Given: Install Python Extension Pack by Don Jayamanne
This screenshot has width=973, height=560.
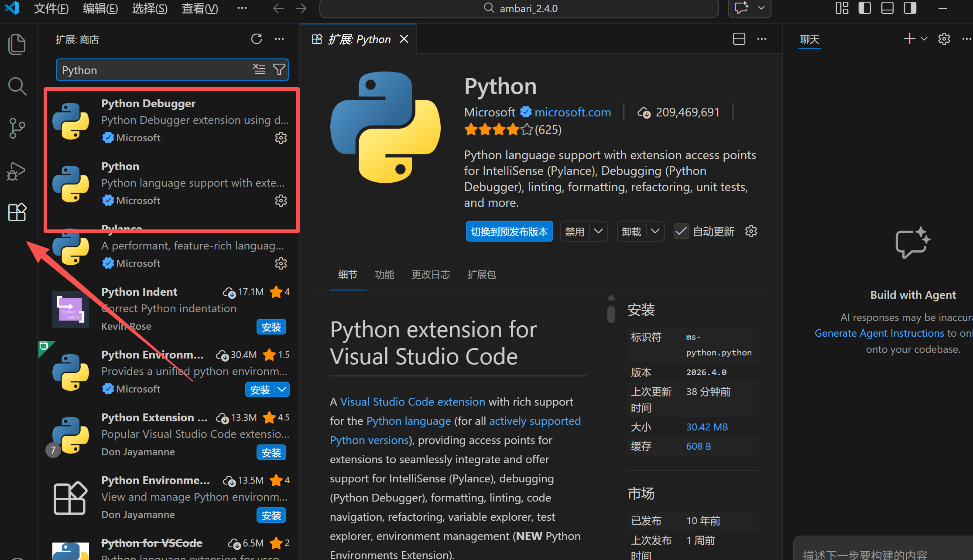Looking at the screenshot, I should 271,452.
